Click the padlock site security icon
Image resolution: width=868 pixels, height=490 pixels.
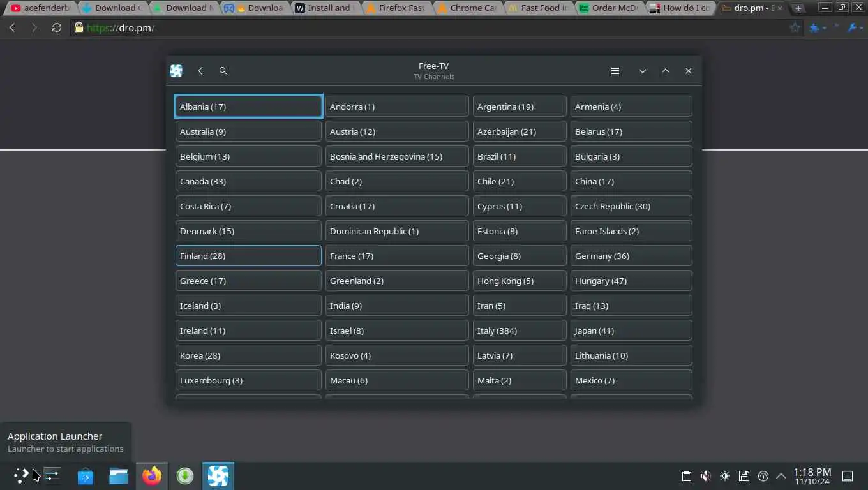[x=79, y=27]
